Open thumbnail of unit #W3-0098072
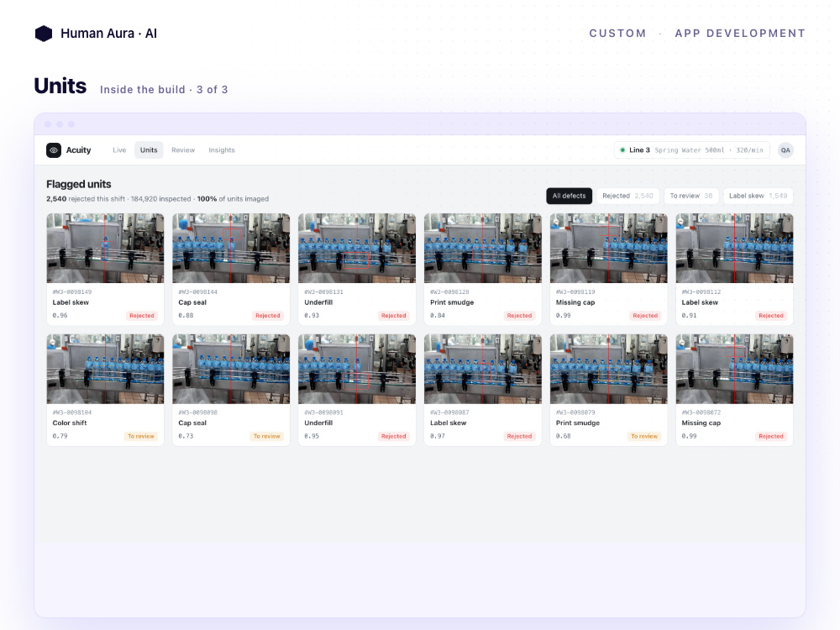This screenshot has width=840, height=630. (x=734, y=369)
